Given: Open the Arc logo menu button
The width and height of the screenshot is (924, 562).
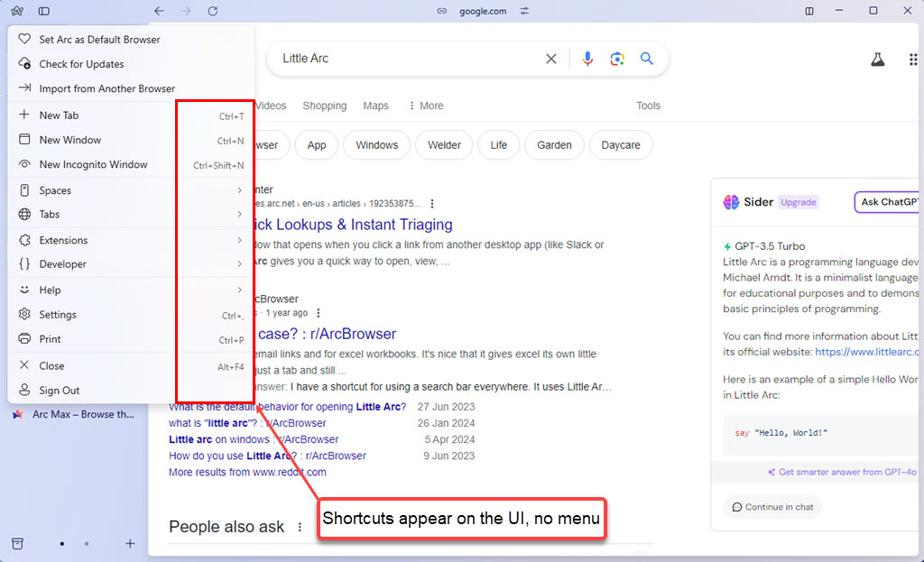Looking at the screenshot, I should pyautogui.click(x=17, y=11).
